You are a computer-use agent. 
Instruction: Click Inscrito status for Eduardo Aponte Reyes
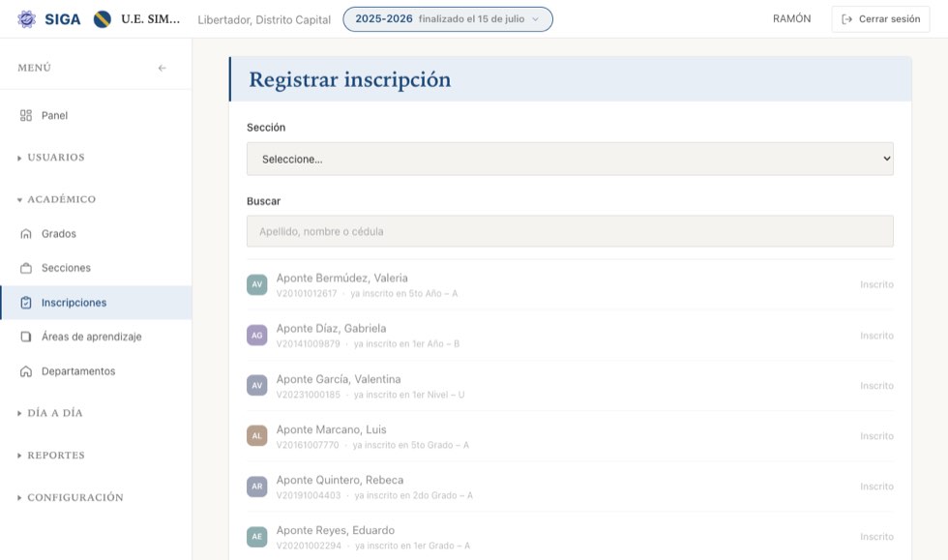(x=876, y=537)
